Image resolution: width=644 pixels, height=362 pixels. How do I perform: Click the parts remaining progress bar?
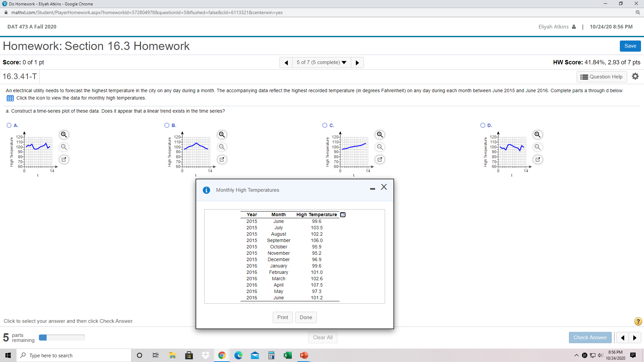tap(62, 338)
